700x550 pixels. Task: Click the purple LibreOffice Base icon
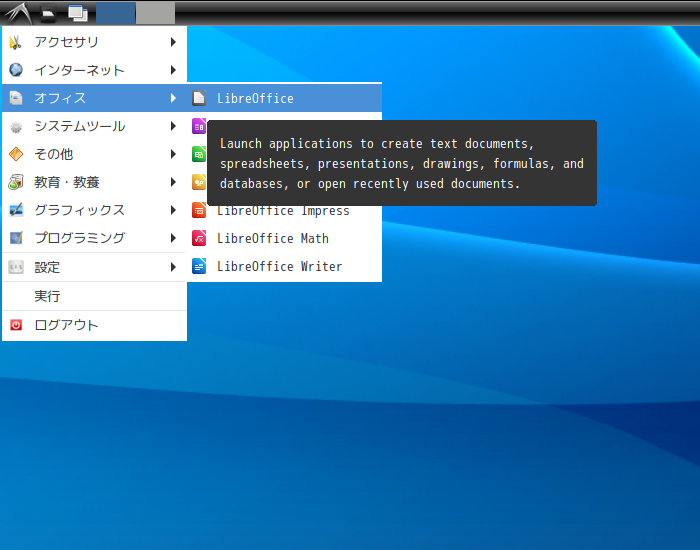click(x=199, y=126)
